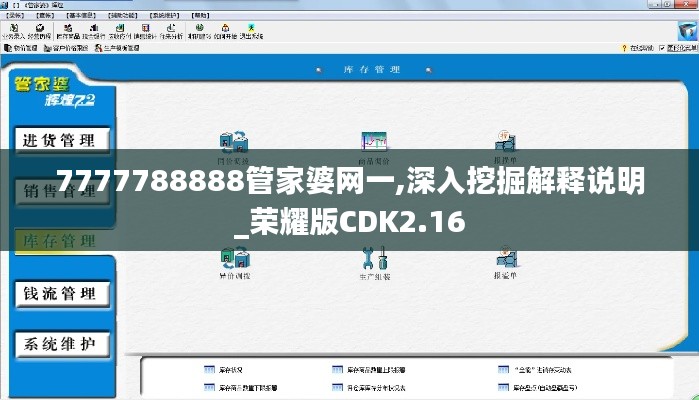Open the 各仓库库存分布状况表 report link

(x=369, y=388)
